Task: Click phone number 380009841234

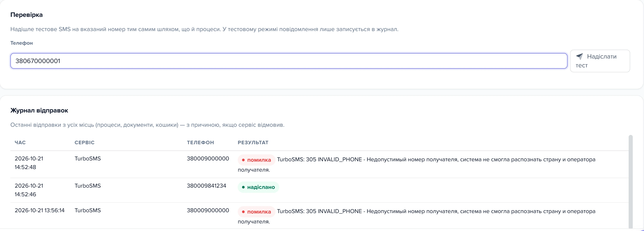Action: (206, 185)
